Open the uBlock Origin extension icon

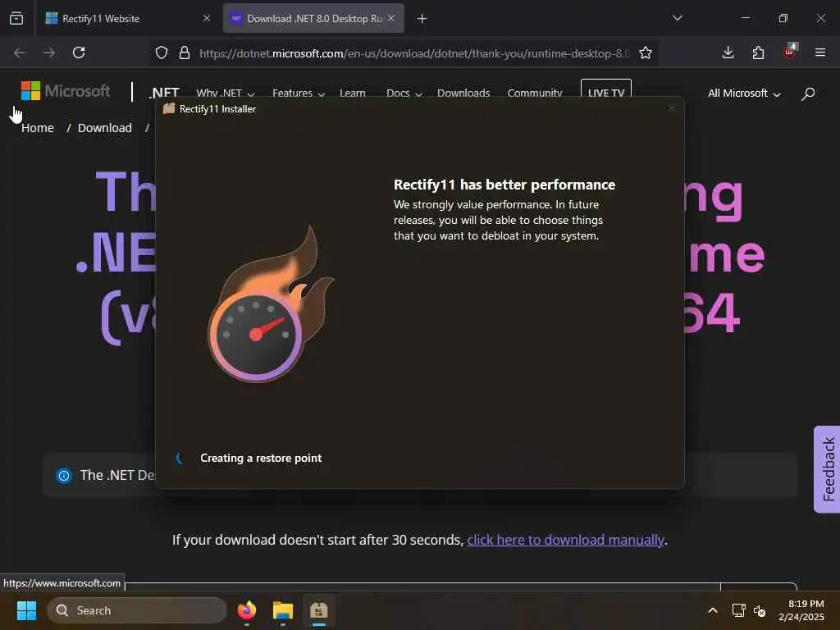pyautogui.click(x=790, y=52)
